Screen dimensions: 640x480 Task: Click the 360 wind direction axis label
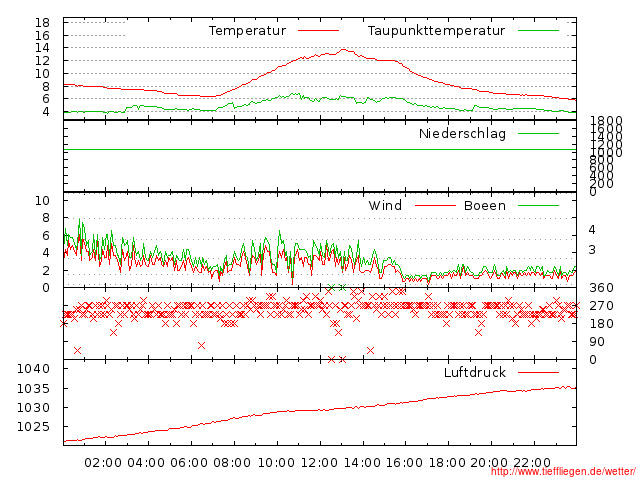[601, 288]
